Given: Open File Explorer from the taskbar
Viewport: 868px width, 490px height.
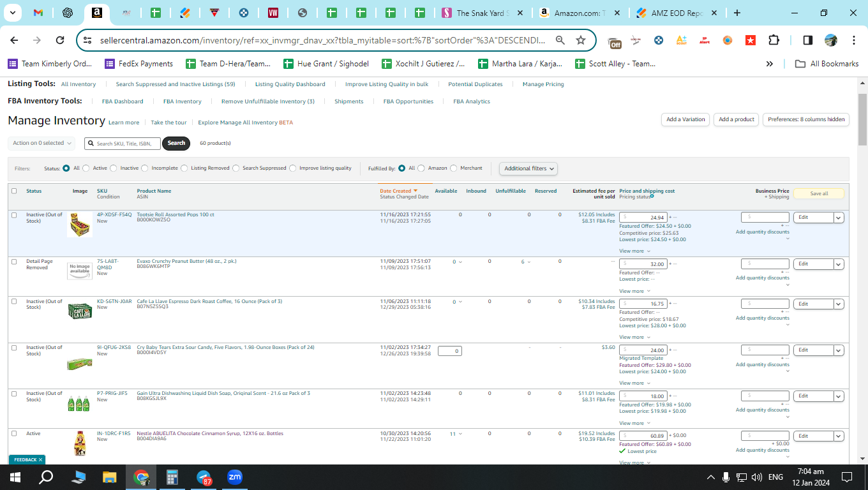Looking at the screenshot, I should 110,477.
